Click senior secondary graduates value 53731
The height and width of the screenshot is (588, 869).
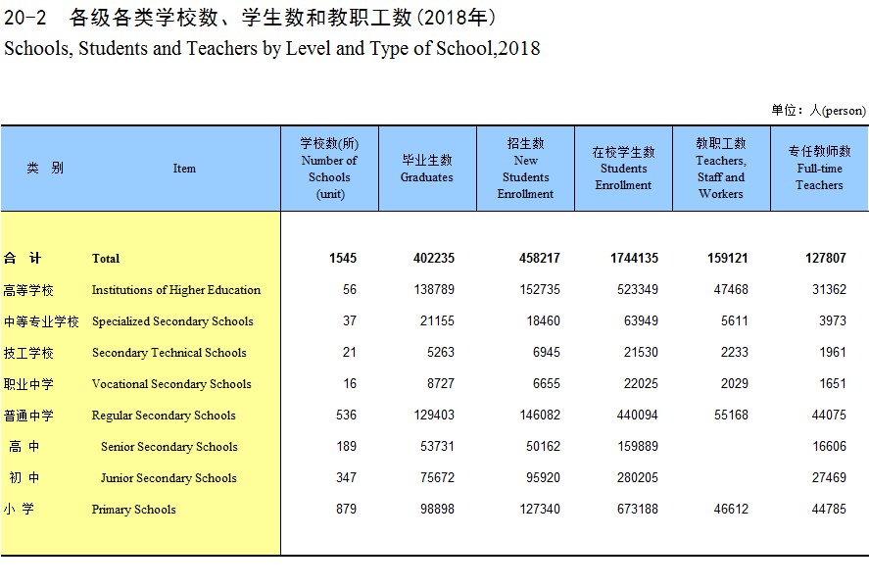437,447
